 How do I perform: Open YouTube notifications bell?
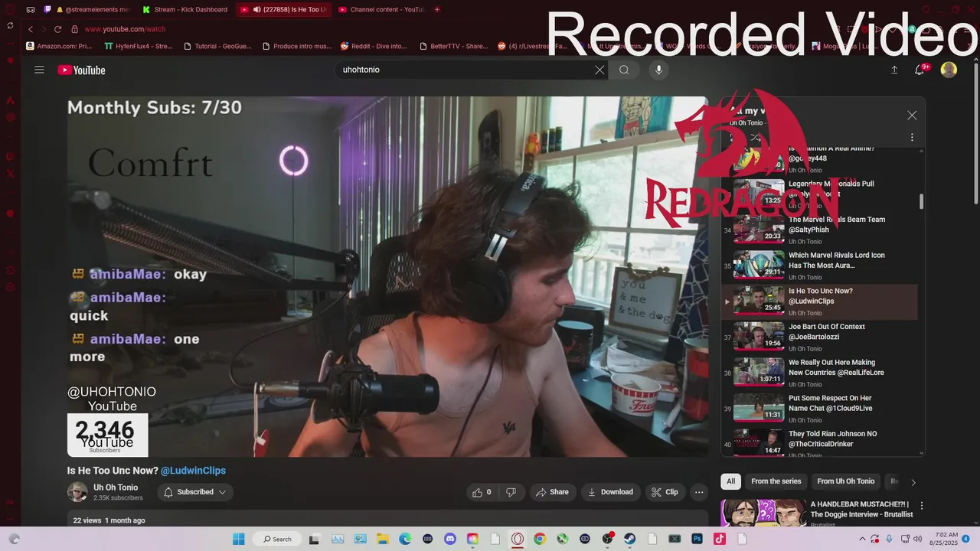coord(920,70)
